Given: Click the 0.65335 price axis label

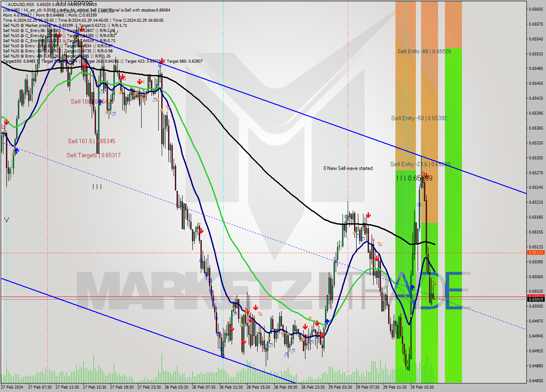Looking at the screenshot, I should (536, 143).
